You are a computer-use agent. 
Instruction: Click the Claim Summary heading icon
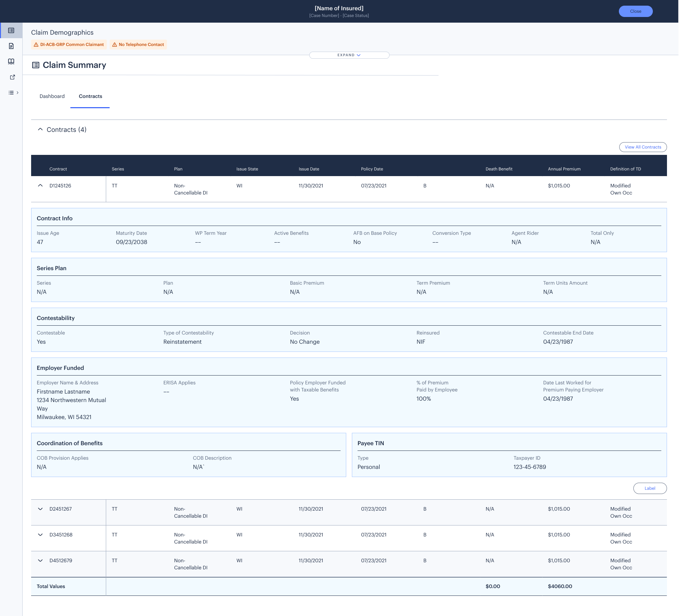click(x=36, y=65)
